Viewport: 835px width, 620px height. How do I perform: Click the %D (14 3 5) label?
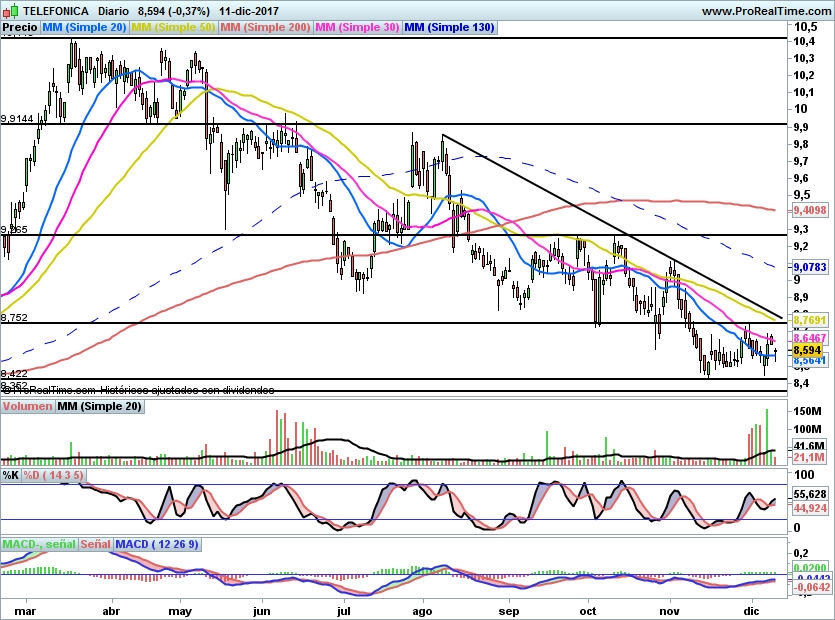coord(53,475)
